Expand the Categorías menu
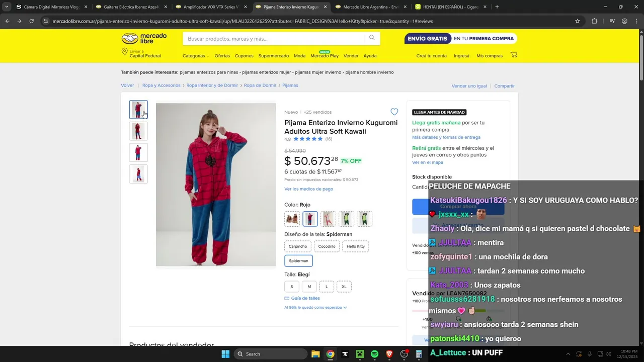Image resolution: width=644 pixels, height=362 pixels. click(196, 56)
